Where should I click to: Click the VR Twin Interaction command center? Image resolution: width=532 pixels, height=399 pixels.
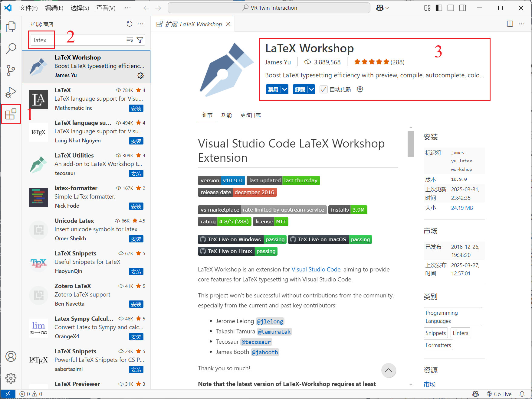[x=269, y=8]
